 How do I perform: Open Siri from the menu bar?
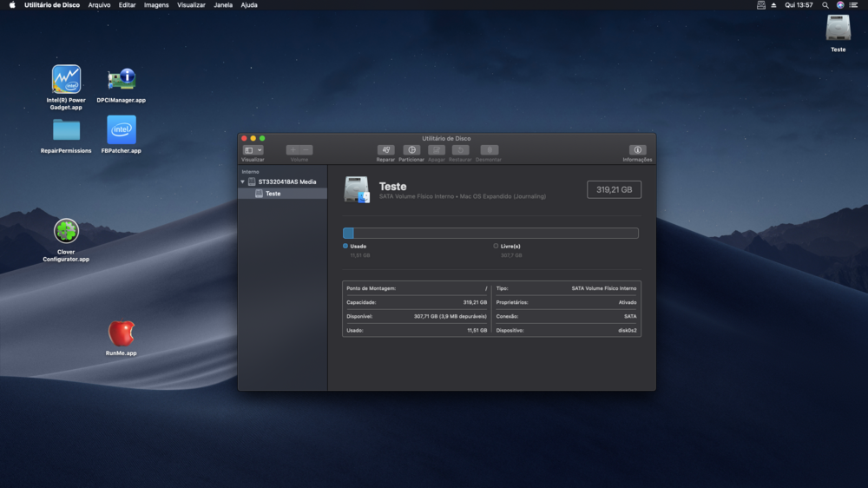[x=840, y=5]
